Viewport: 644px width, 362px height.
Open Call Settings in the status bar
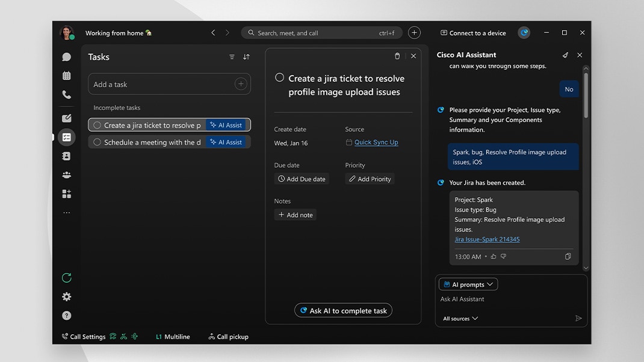pyautogui.click(x=84, y=337)
